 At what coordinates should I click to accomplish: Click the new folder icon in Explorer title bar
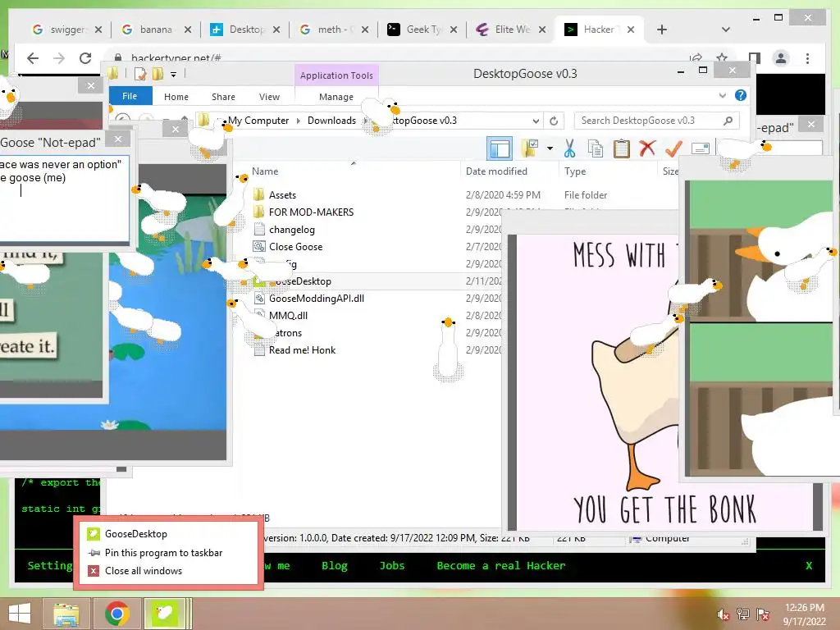157,74
